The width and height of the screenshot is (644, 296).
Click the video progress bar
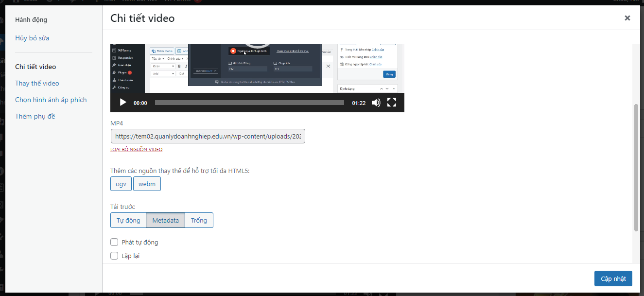coord(249,103)
